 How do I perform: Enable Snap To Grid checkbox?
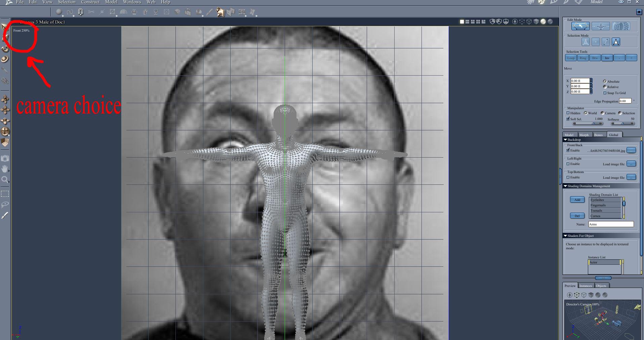pyautogui.click(x=605, y=93)
